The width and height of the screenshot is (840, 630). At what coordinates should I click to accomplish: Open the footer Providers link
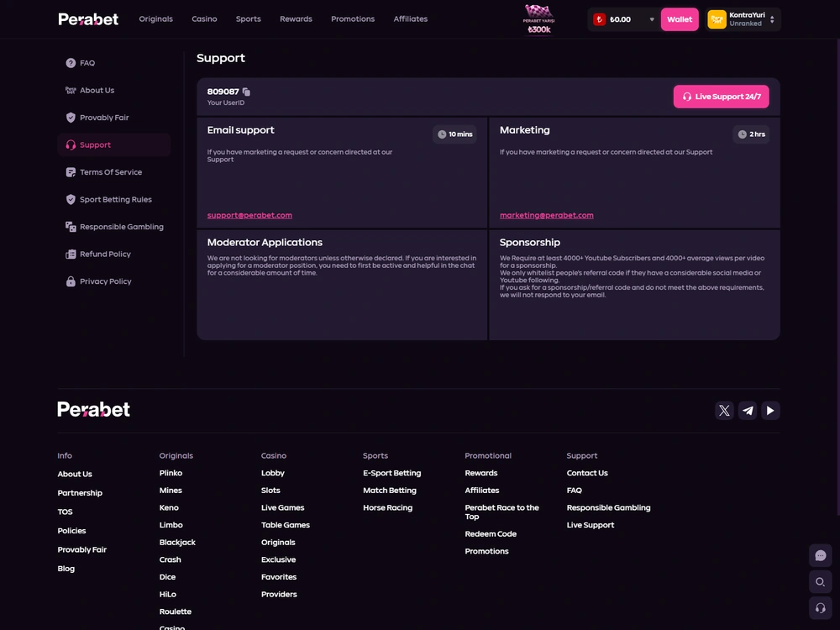[279, 594]
